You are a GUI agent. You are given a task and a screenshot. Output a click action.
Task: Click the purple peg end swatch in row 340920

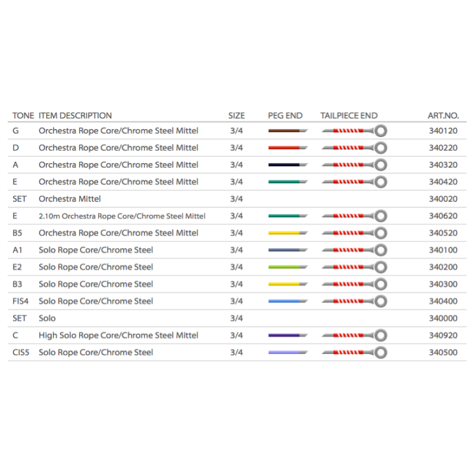click(288, 336)
